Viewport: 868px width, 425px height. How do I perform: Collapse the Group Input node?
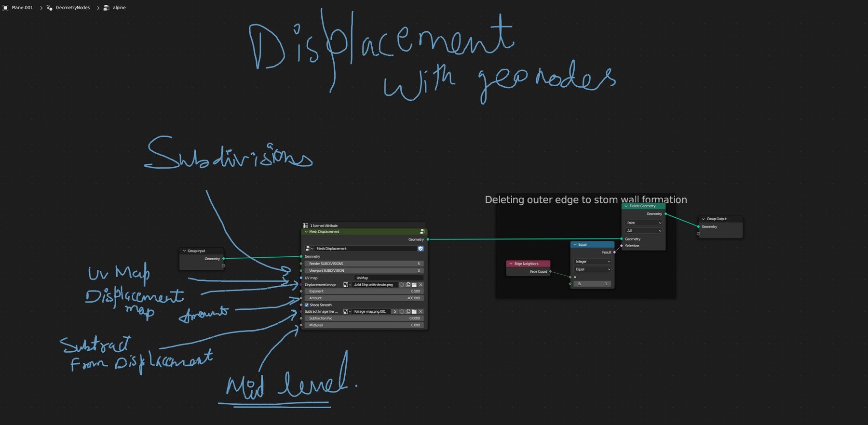184,251
